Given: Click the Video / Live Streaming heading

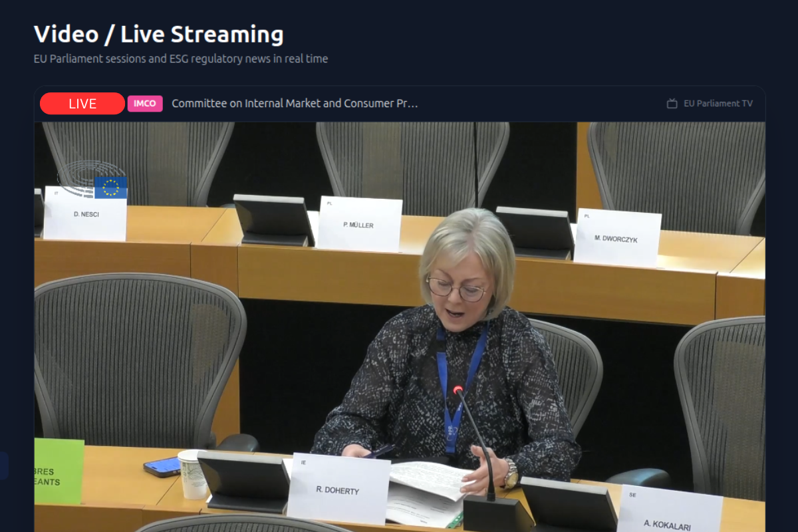Looking at the screenshot, I should click(158, 34).
